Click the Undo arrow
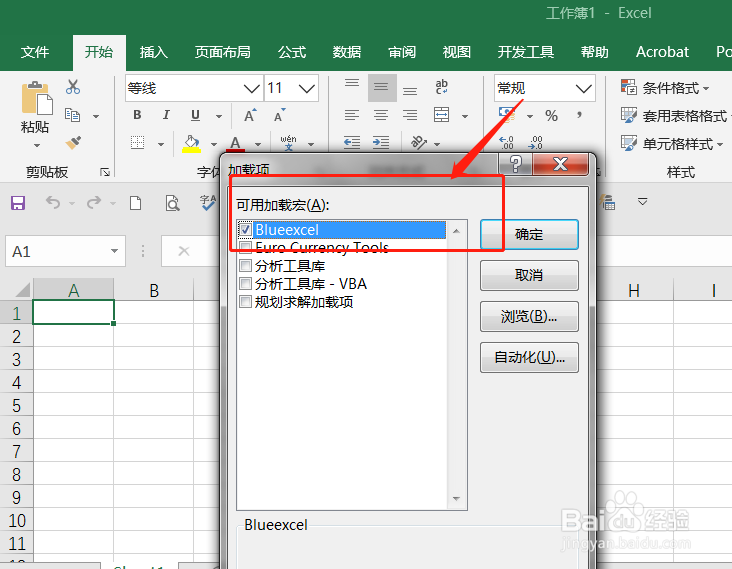This screenshot has height=569, width=732. (x=53, y=203)
